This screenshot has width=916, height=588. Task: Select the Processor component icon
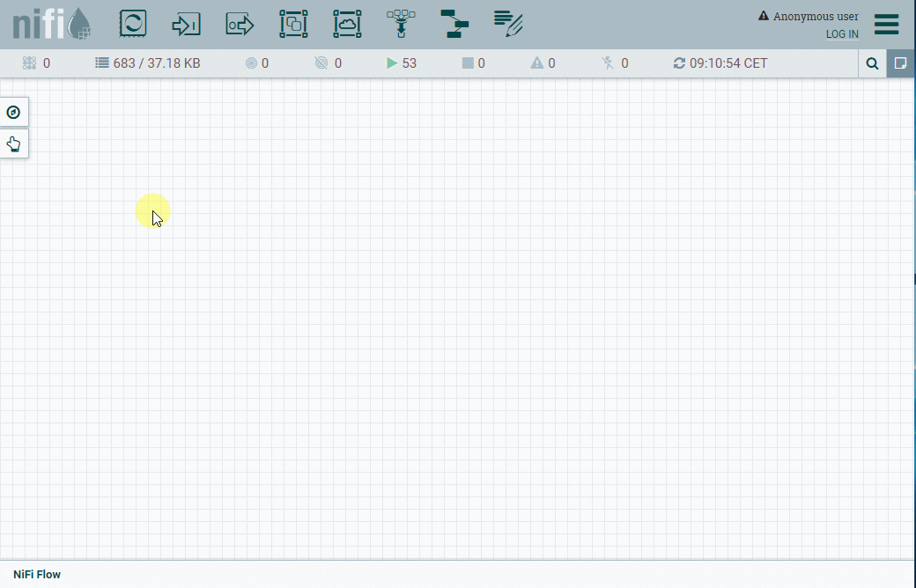(133, 24)
